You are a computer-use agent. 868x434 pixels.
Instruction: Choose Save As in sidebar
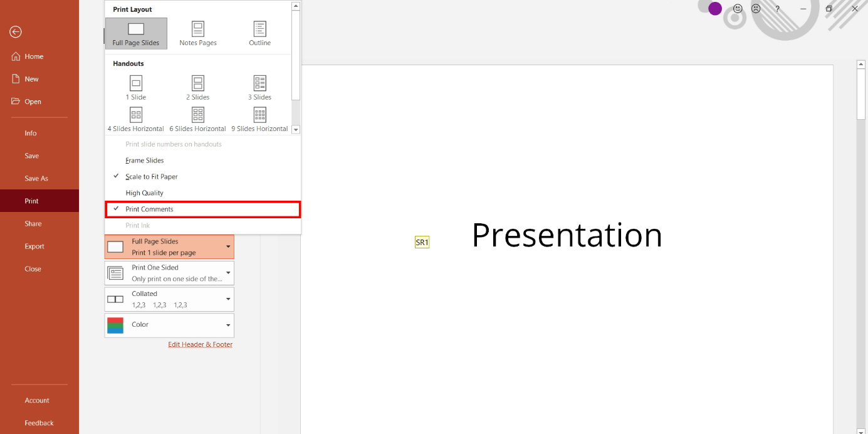point(39,178)
